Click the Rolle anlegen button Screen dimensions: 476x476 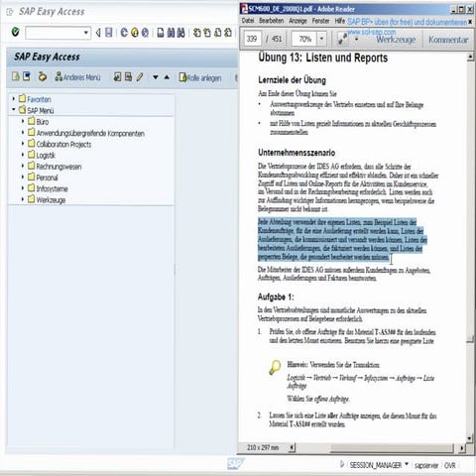tap(200, 77)
